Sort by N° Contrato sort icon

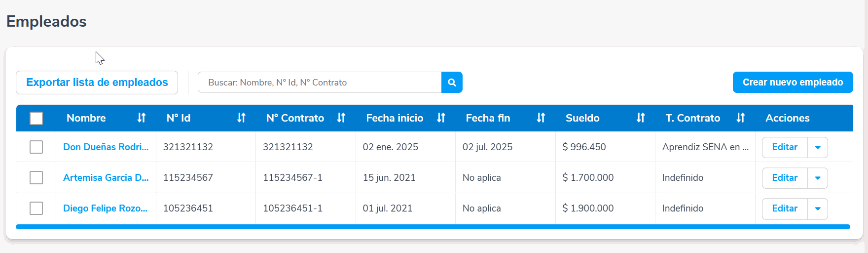[x=341, y=118]
